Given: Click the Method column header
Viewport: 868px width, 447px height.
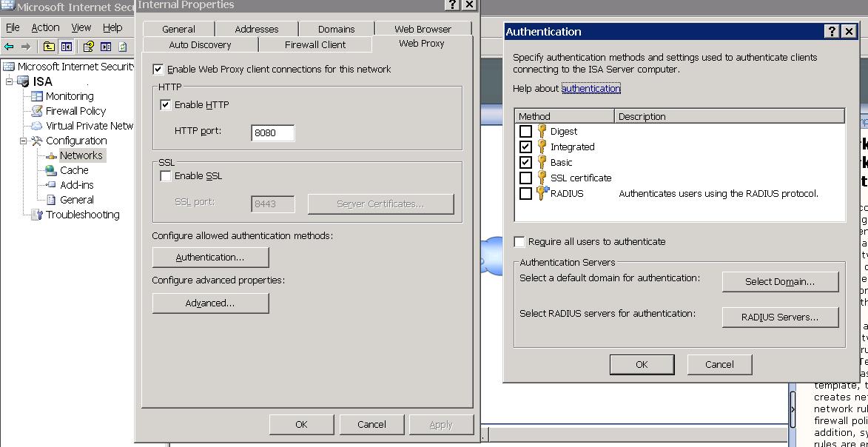Looking at the screenshot, I should [x=564, y=116].
